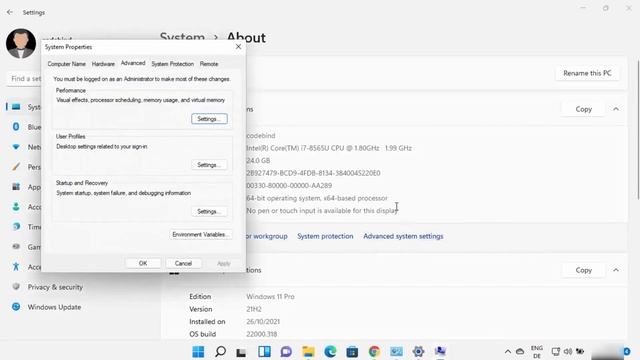Select System icon in Settings sidebar
Image resolution: width=640 pixels, height=360 pixels.
(x=16, y=107)
